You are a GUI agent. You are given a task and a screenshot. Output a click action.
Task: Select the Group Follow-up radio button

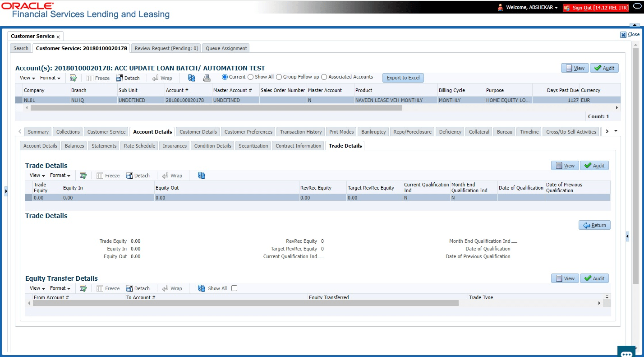click(x=279, y=77)
